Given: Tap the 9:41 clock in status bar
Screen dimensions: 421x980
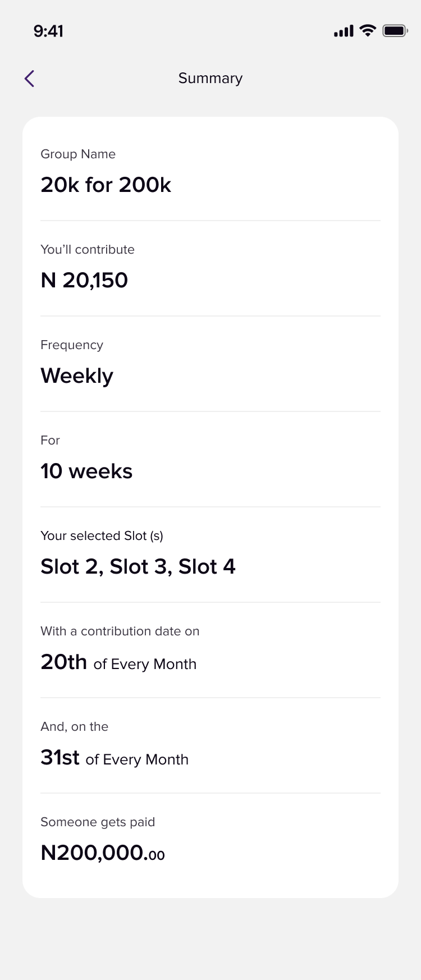Looking at the screenshot, I should pyautogui.click(x=48, y=31).
